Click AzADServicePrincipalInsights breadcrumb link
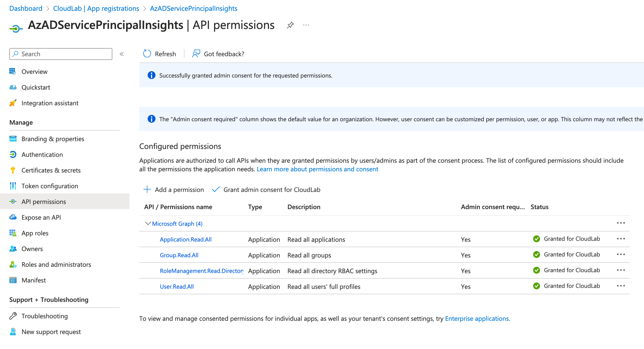The width and height of the screenshot is (644, 349). click(193, 8)
